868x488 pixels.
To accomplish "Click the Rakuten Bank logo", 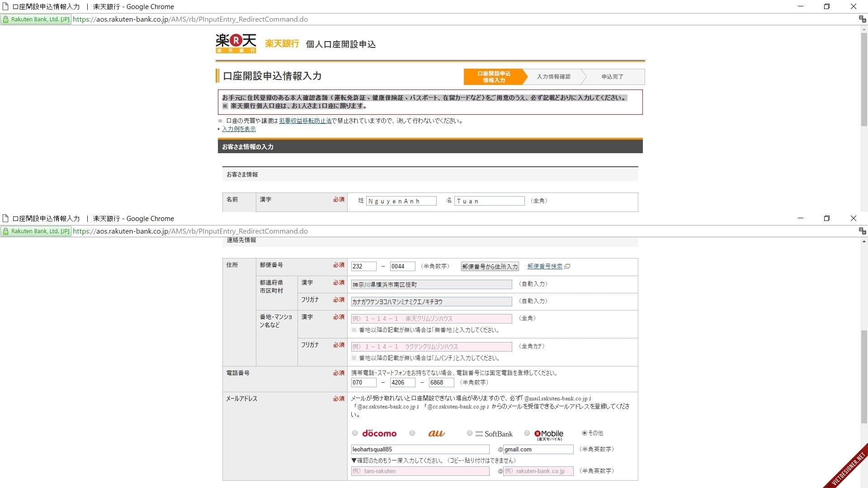I will coord(236,43).
